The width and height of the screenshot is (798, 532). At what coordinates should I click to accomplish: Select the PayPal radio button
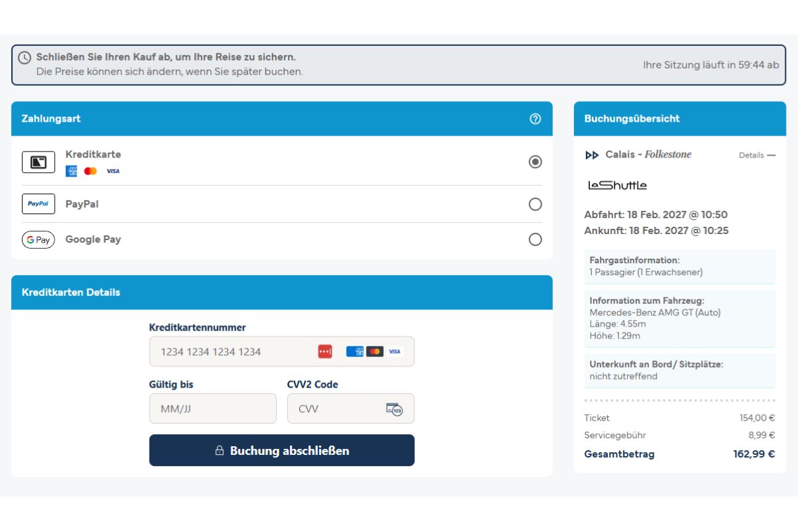pos(535,204)
